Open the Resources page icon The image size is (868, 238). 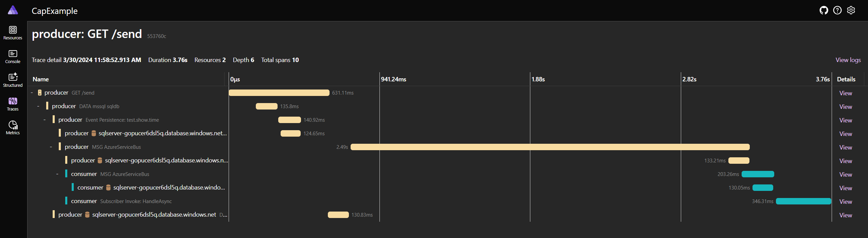[x=13, y=30]
